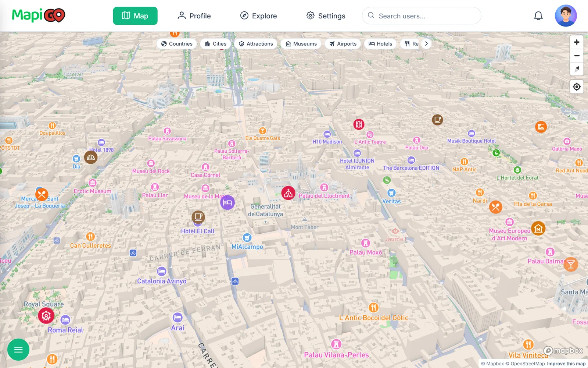Image resolution: width=588 pixels, height=368 pixels.
Task: Select the red church marker near Generalitat
Action: pyautogui.click(x=288, y=193)
